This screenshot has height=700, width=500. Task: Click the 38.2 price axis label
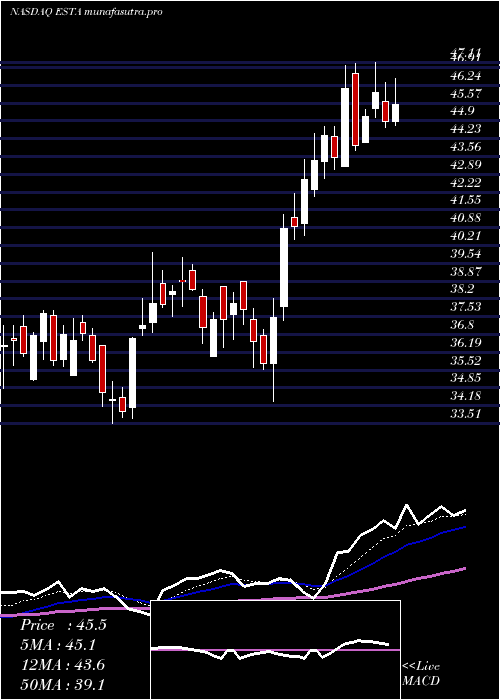tap(462, 289)
